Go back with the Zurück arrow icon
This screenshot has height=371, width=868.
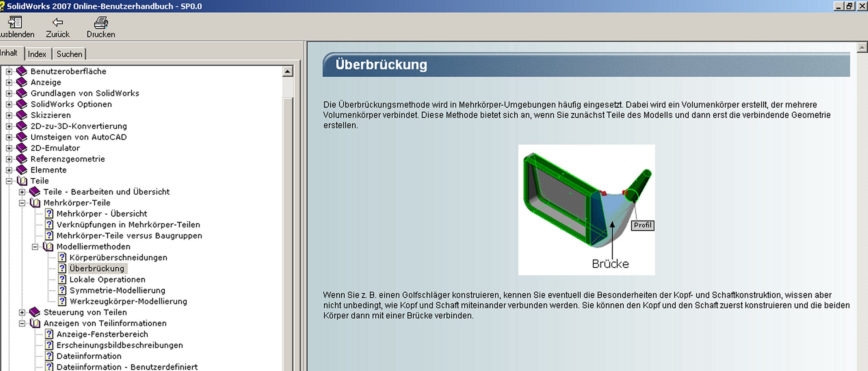point(58,22)
